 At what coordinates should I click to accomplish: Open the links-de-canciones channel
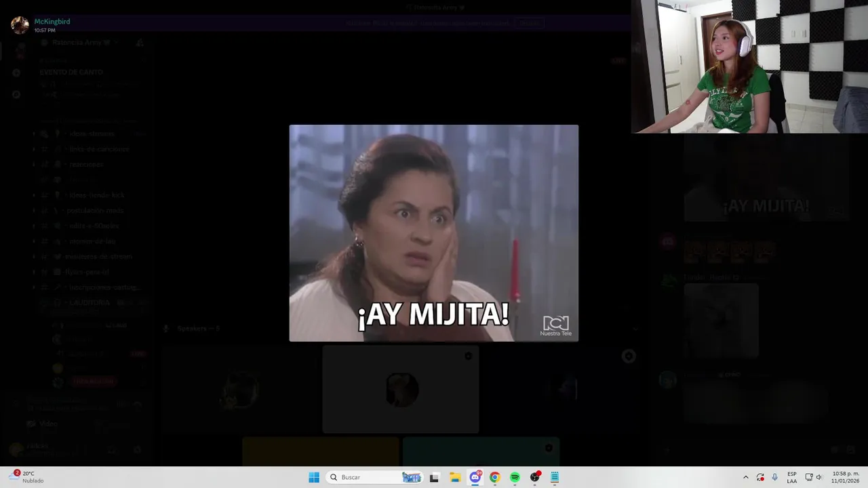tap(99, 149)
